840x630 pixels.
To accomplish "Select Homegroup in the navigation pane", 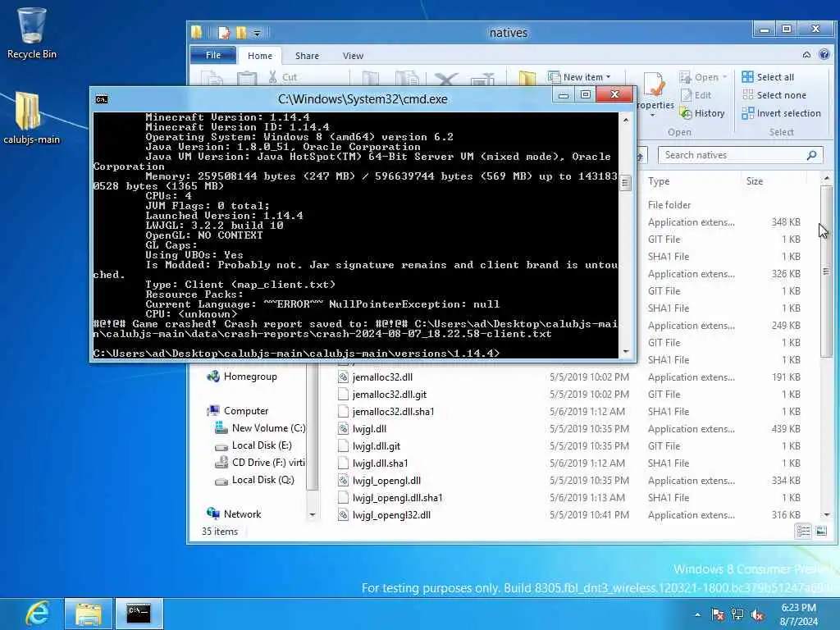I will (x=250, y=376).
